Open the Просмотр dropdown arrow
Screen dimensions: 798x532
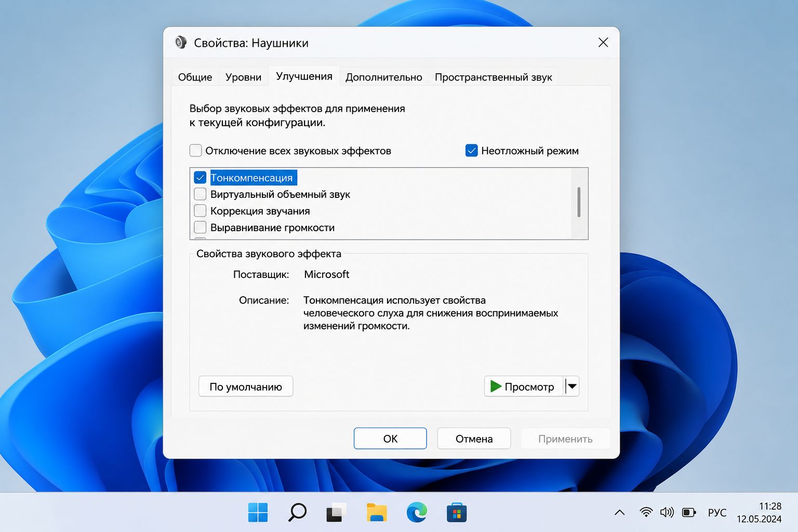pos(572,387)
